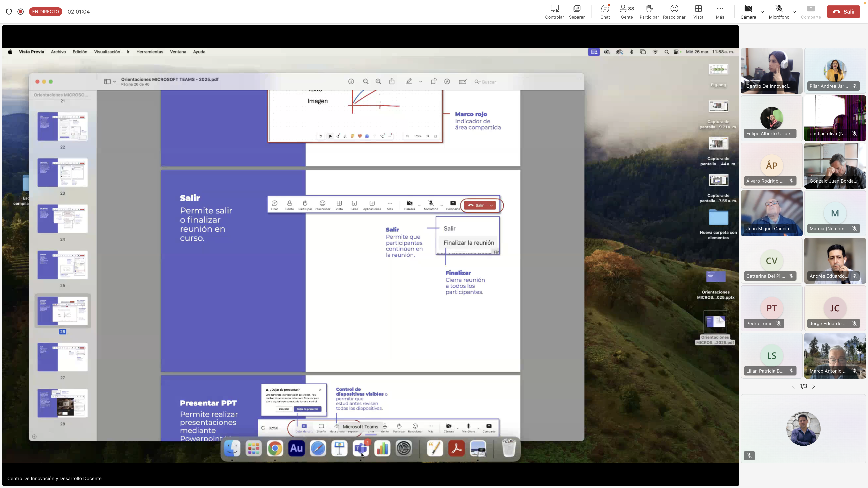Rotate the page with the rotate icon

point(434,82)
